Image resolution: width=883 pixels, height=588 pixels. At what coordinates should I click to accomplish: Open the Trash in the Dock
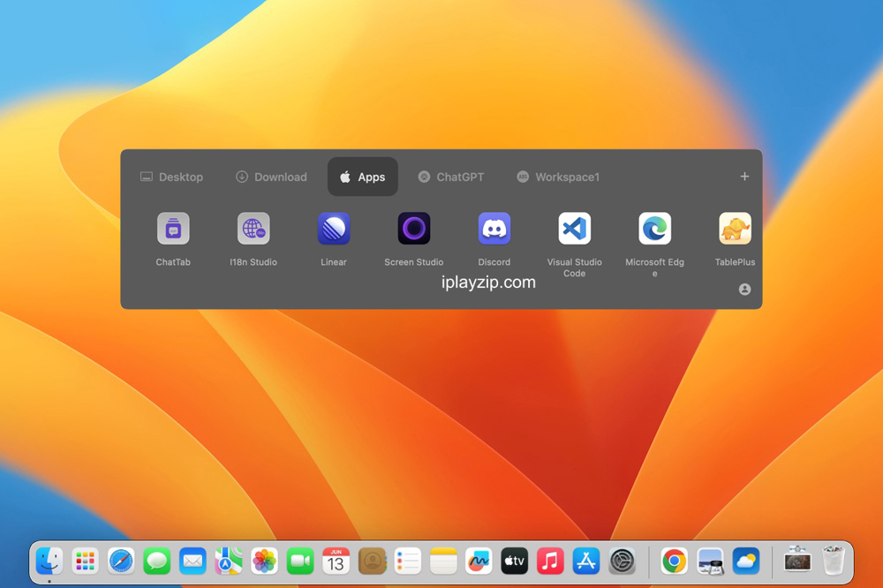[834, 560]
